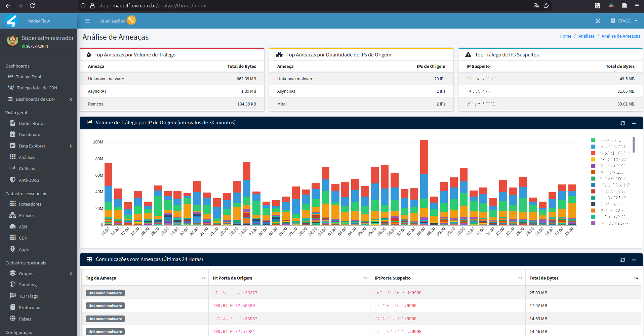Open Anti-DDoS from the sidebar
Screen dimensions: 644x336
(x=29, y=180)
